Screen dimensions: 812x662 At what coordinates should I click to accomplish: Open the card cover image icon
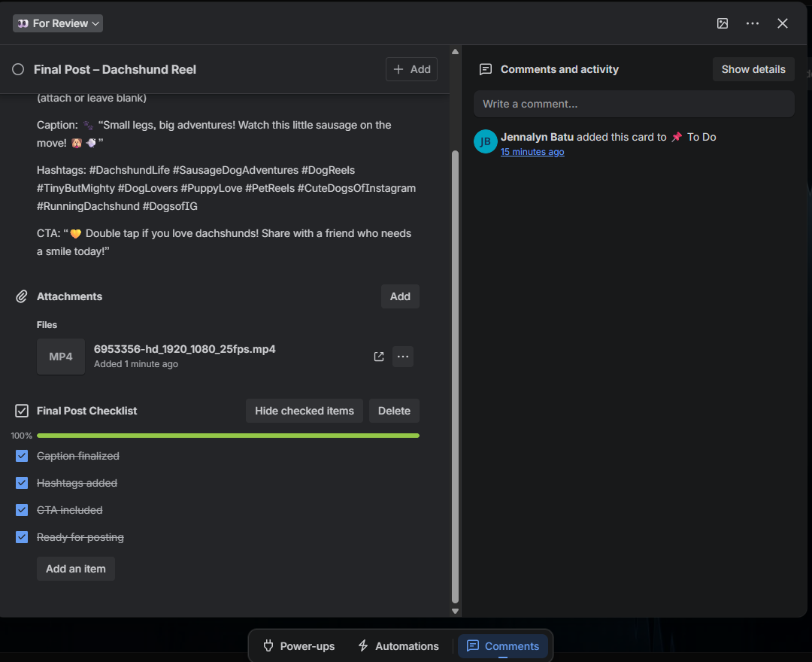(x=723, y=23)
